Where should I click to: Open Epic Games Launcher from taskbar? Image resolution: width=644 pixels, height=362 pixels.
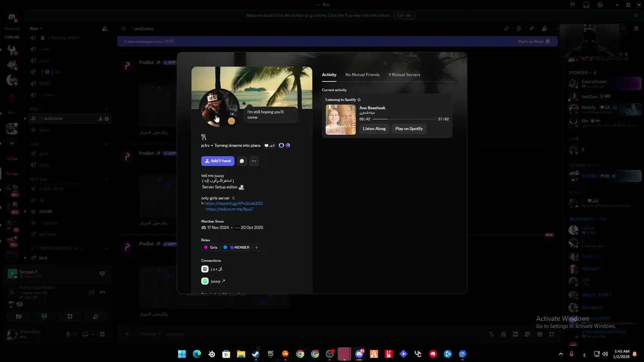point(271,354)
